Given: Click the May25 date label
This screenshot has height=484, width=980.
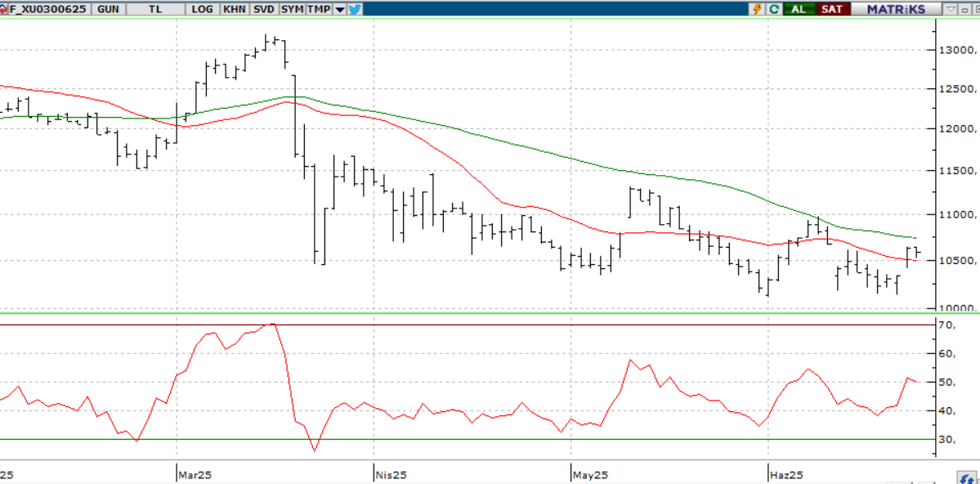Looking at the screenshot, I should pyautogui.click(x=590, y=475).
